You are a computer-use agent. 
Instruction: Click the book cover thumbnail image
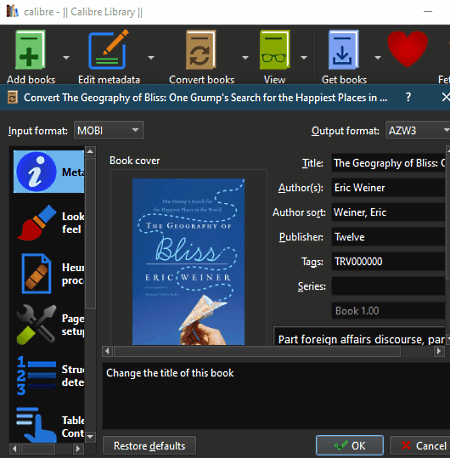tap(188, 262)
